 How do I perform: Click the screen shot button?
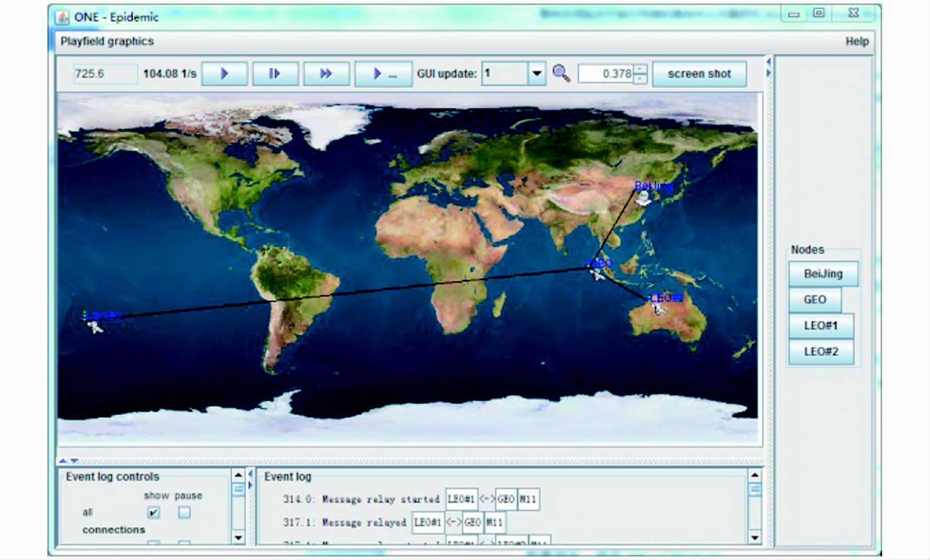click(699, 74)
